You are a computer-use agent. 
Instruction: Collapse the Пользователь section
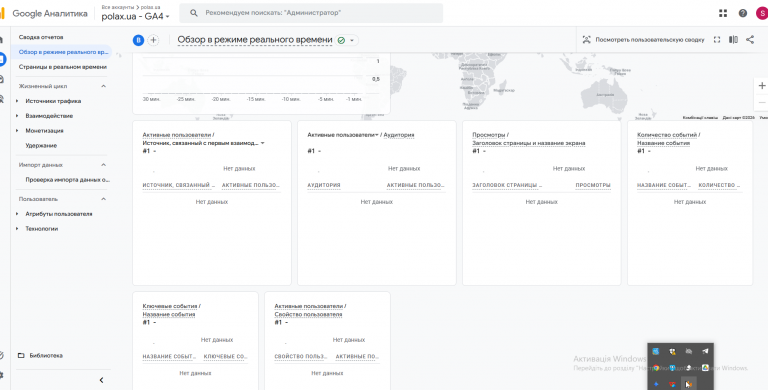click(x=103, y=199)
